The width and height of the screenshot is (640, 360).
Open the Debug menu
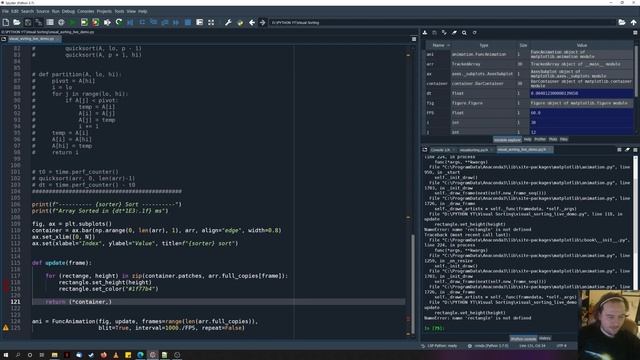[68, 11]
